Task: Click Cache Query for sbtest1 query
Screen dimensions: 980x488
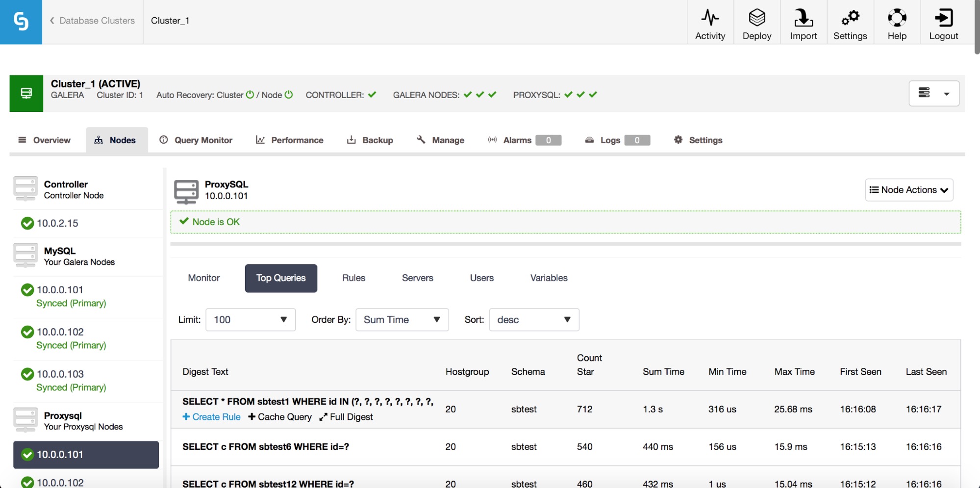Action: pyautogui.click(x=280, y=417)
